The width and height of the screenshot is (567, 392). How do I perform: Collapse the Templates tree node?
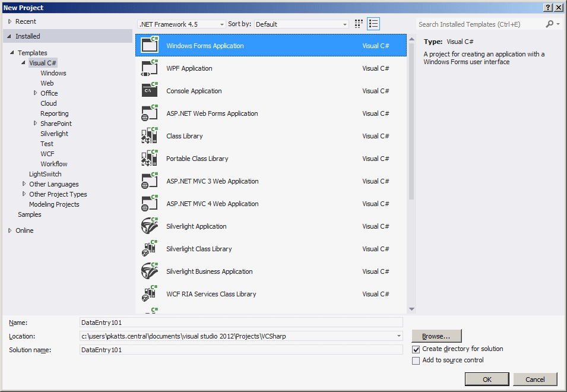12,52
